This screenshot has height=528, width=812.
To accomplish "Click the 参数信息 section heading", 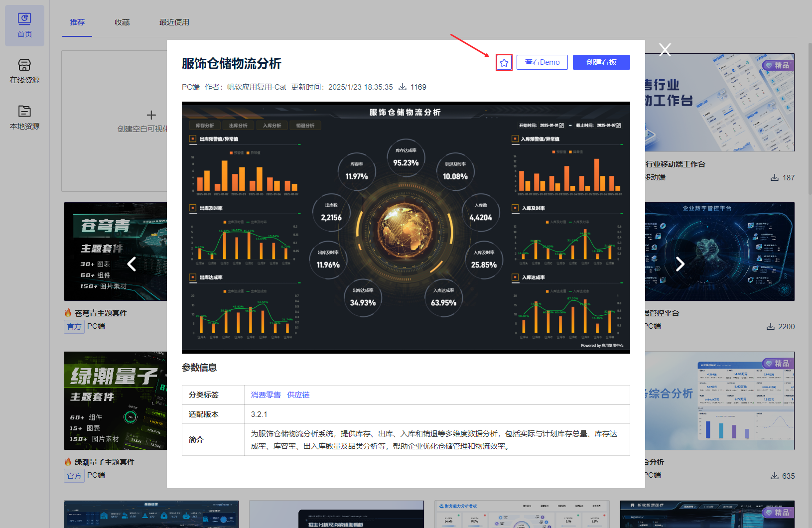I will [199, 368].
